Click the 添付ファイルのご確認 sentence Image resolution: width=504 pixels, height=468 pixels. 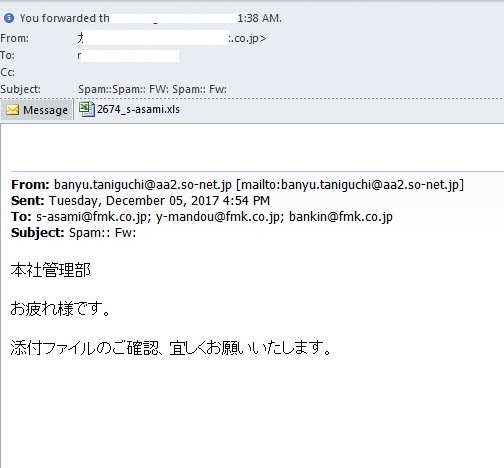pyautogui.click(x=171, y=348)
